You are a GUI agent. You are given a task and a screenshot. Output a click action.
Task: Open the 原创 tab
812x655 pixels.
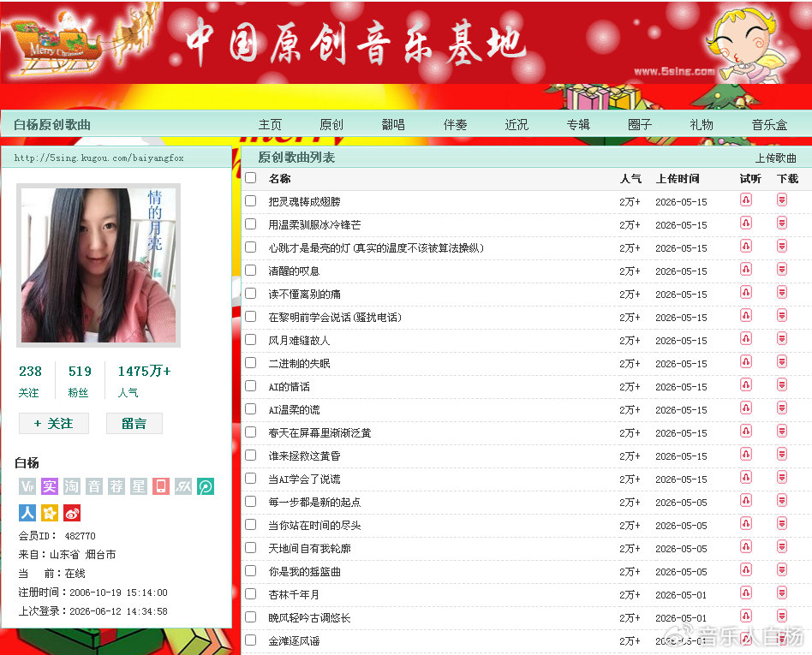click(331, 125)
